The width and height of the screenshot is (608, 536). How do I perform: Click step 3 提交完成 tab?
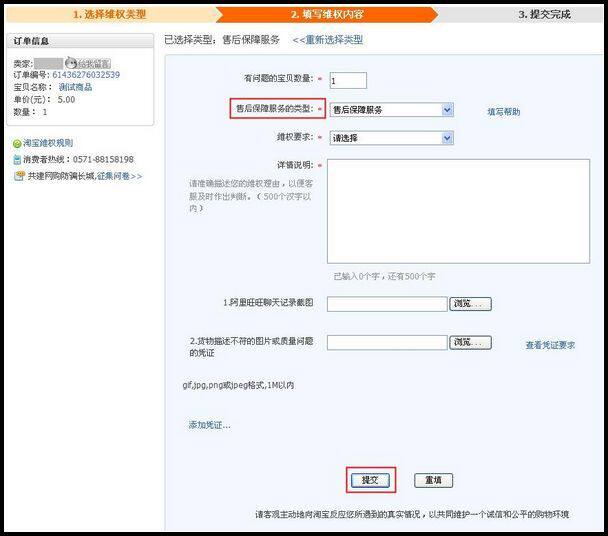pyautogui.click(x=543, y=15)
